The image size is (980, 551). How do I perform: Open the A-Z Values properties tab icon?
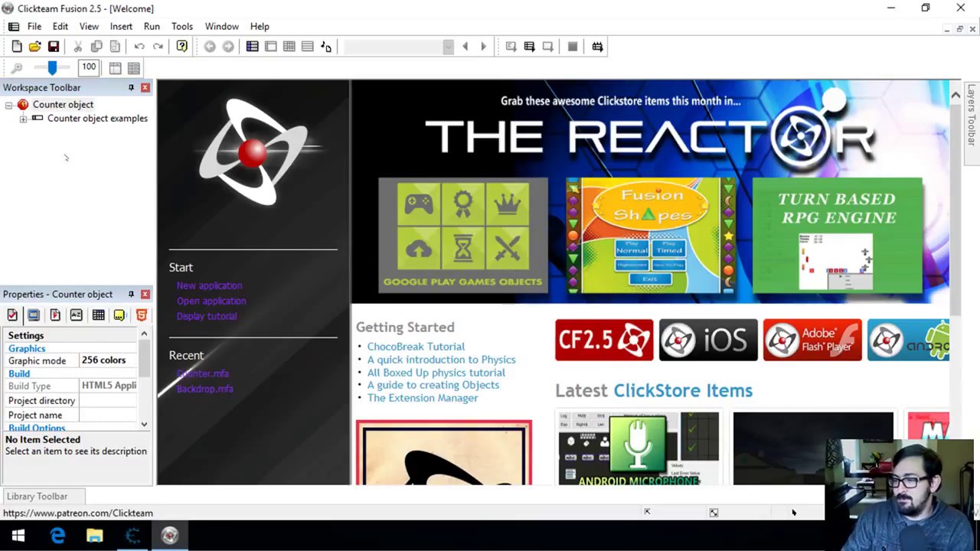tap(77, 315)
